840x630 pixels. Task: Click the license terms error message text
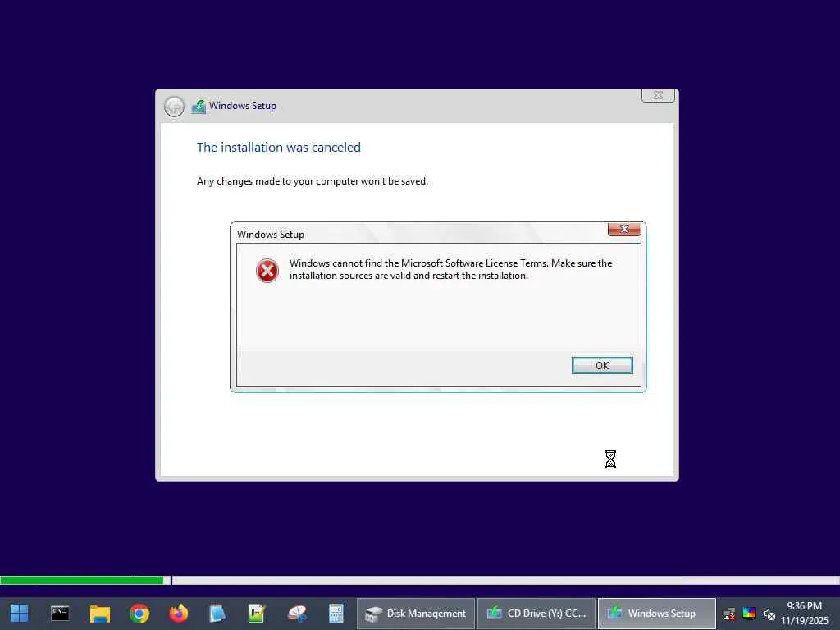pyautogui.click(x=450, y=269)
